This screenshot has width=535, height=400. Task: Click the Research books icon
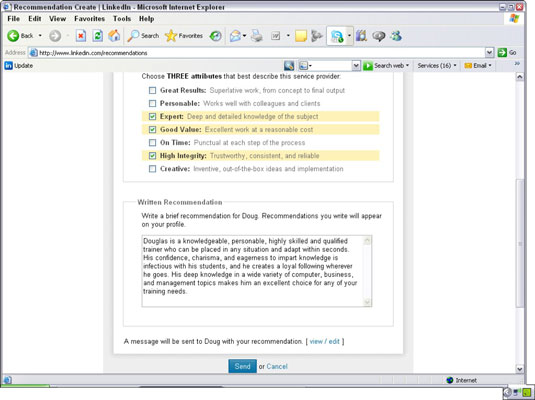(361, 35)
